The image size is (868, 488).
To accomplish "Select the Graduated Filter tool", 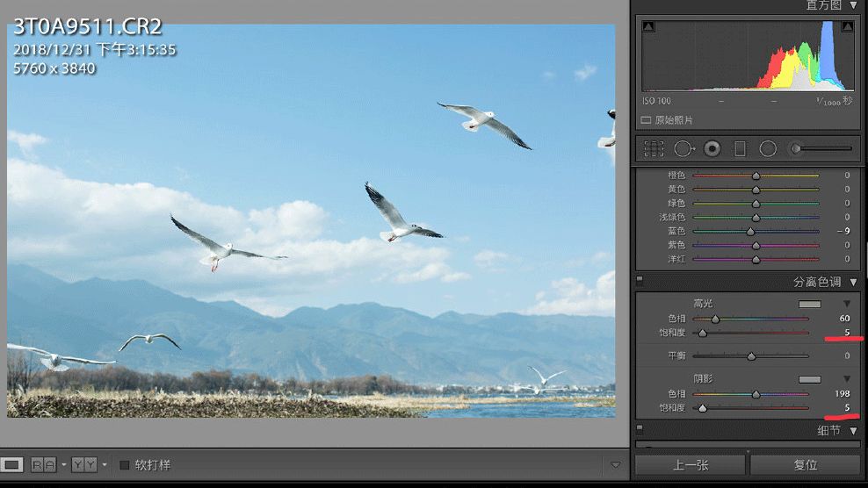I will tap(740, 149).
